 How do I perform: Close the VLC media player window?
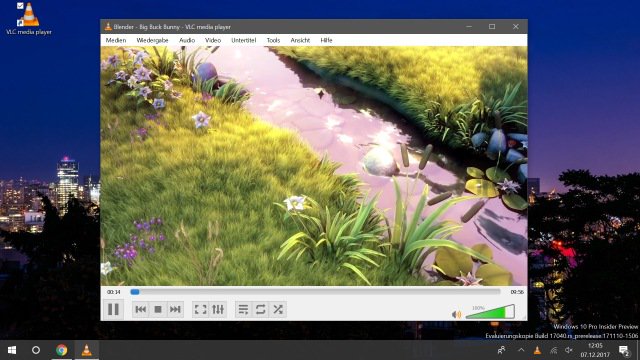[x=516, y=27]
